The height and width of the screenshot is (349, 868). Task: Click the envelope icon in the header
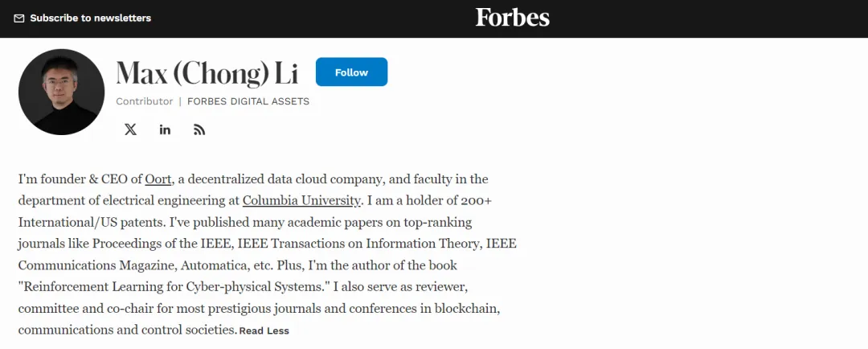tap(19, 18)
